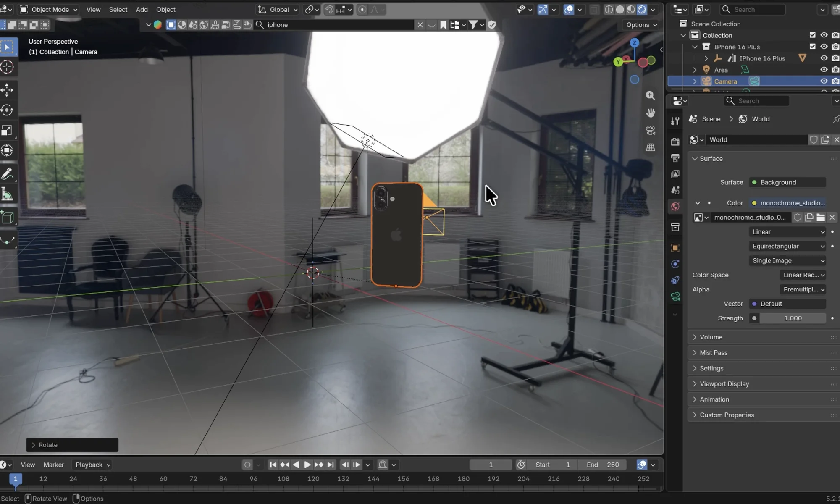Click the viewport zoom magnifier icon
Screen dimensions: 840x504
(650, 95)
